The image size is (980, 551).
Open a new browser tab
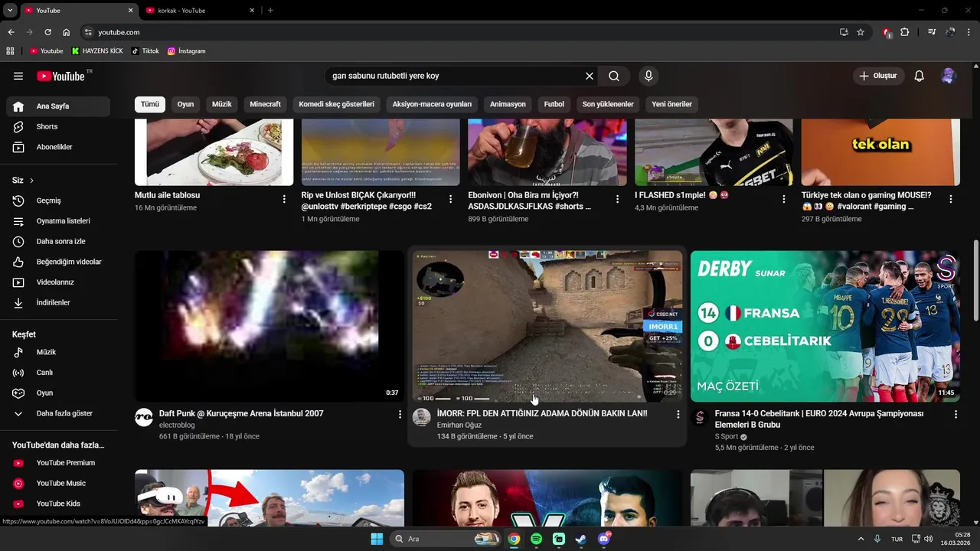click(x=270, y=10)
